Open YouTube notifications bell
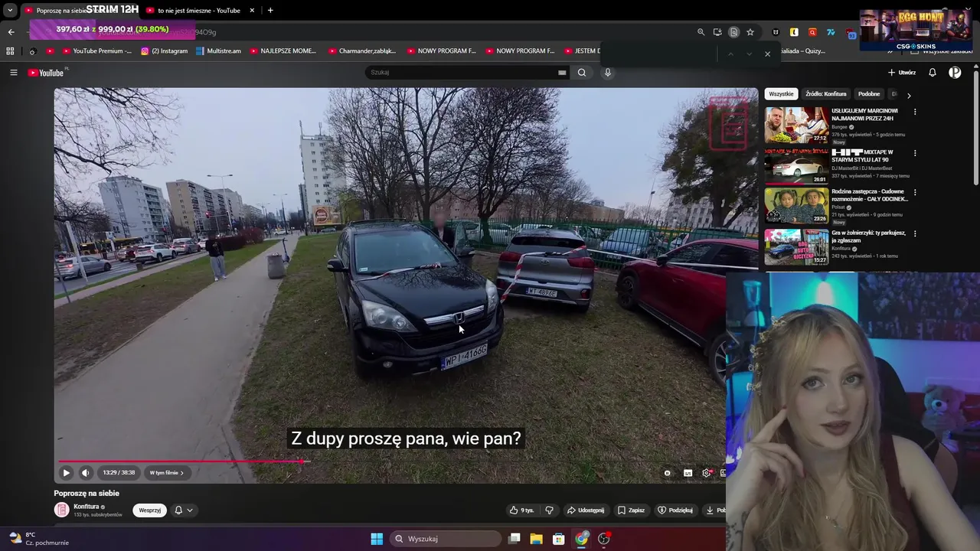Viewport: 980px width, 551px height. pos(933,73)
